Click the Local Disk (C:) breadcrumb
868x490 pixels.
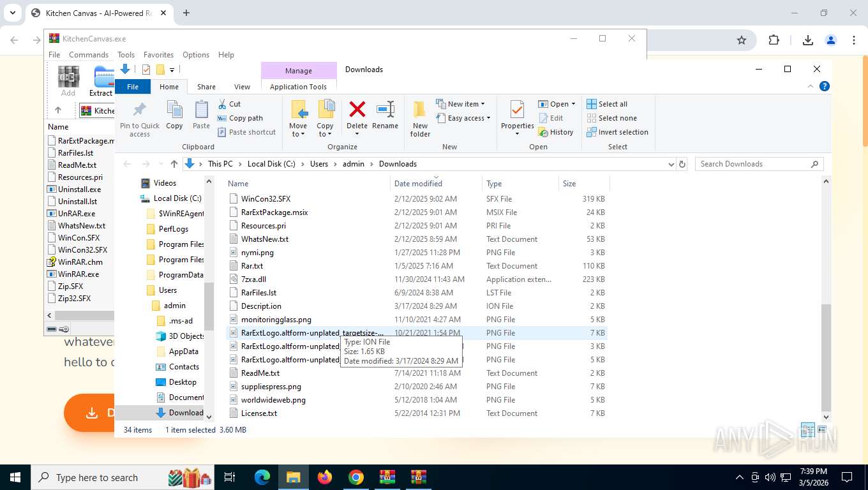point(271,164)
